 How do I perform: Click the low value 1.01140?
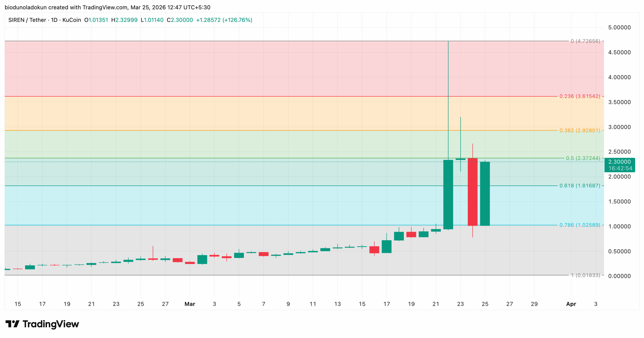[x=153, y=20]
